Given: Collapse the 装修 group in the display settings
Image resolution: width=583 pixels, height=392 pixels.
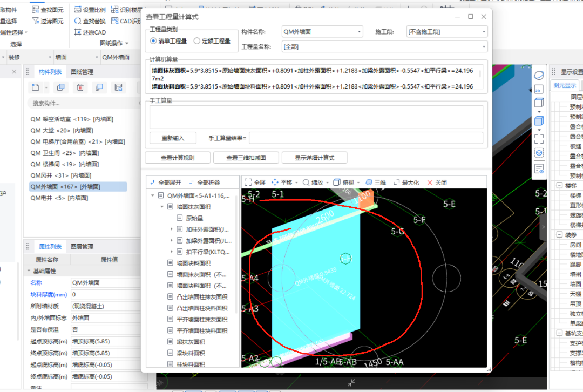Looking at the screenshot, I should [559, 234].
